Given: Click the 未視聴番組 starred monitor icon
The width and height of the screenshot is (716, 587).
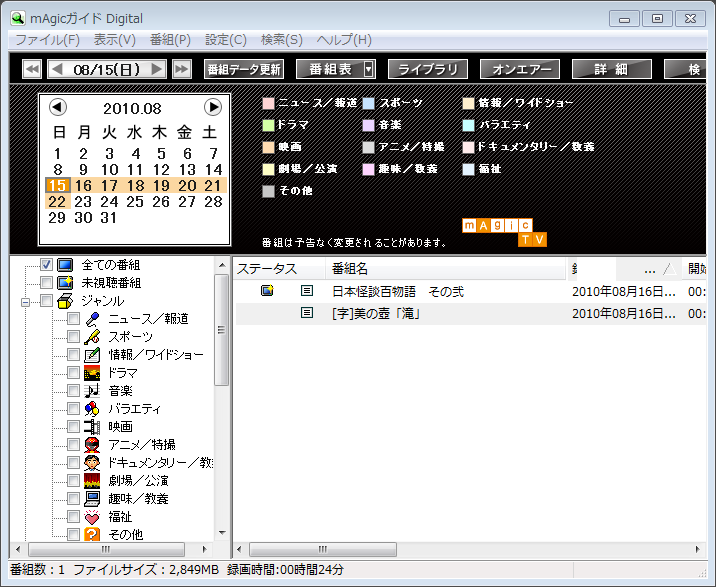Looking at the screenshot, I should pyautogui.click(x=65, y=283).
